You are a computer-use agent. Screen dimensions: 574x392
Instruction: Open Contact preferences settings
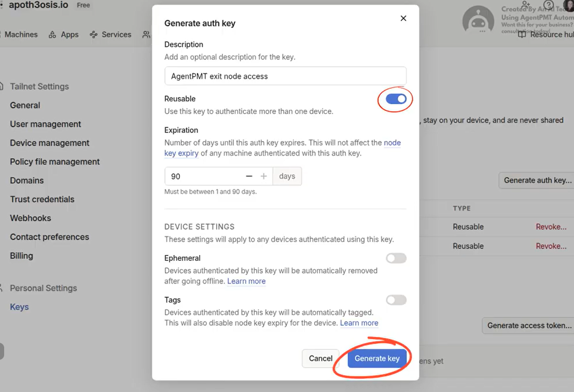pos(49,237)
